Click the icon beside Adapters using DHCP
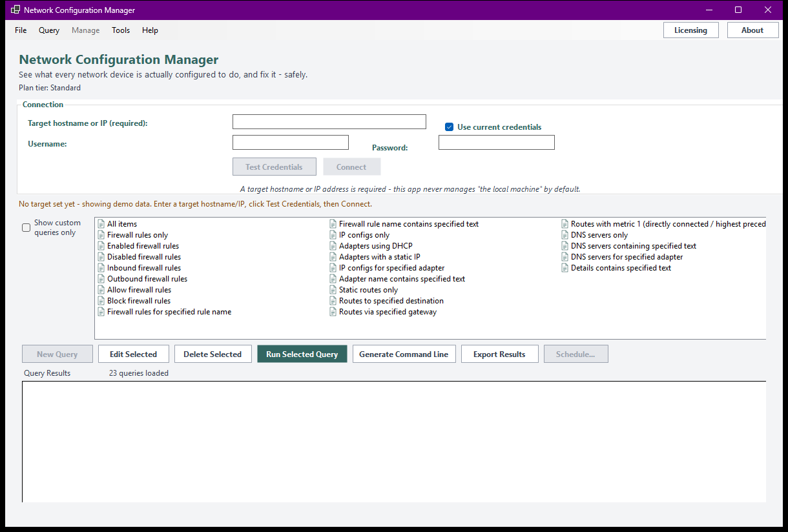Image resolution: width=788 pixels, height=532 pixels. point(333,246)
